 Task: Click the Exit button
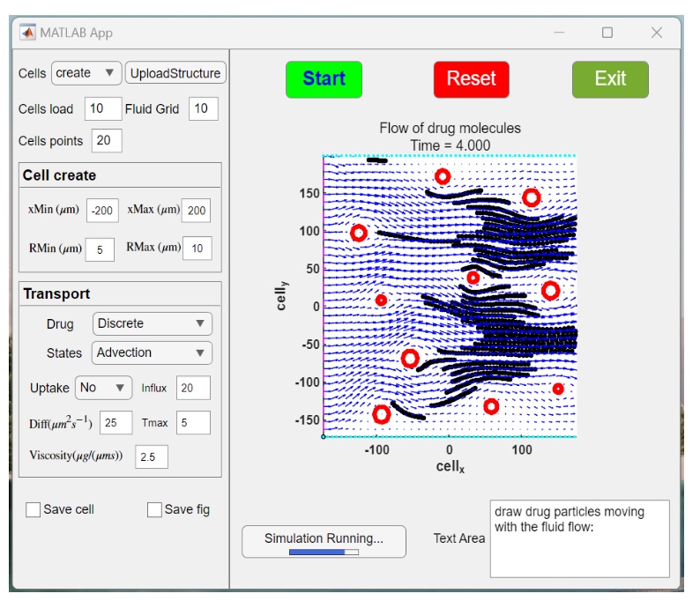pyautogui.click(x=609, y=78)
